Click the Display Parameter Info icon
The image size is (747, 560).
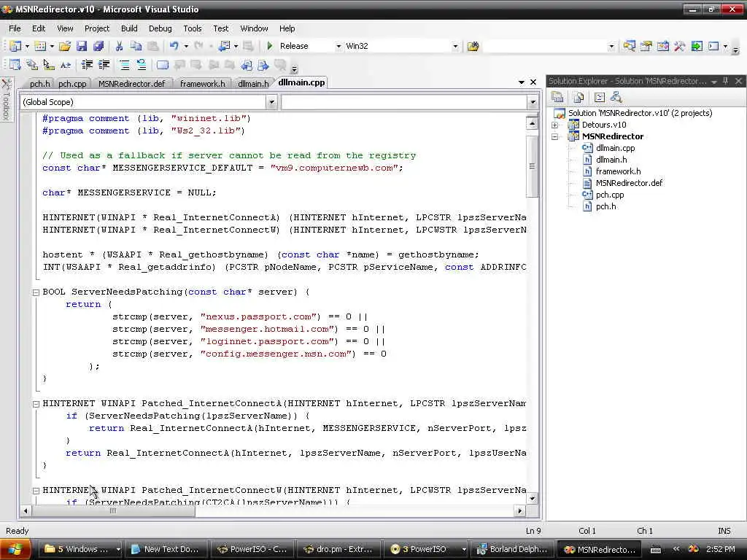32,65
